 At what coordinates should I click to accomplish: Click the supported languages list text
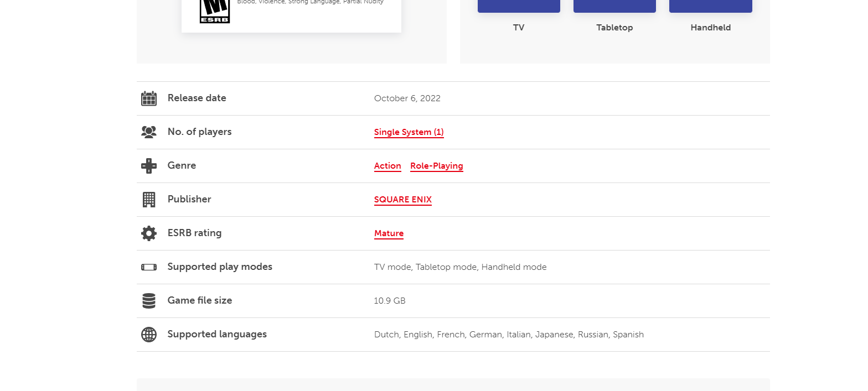click(509, 335)
